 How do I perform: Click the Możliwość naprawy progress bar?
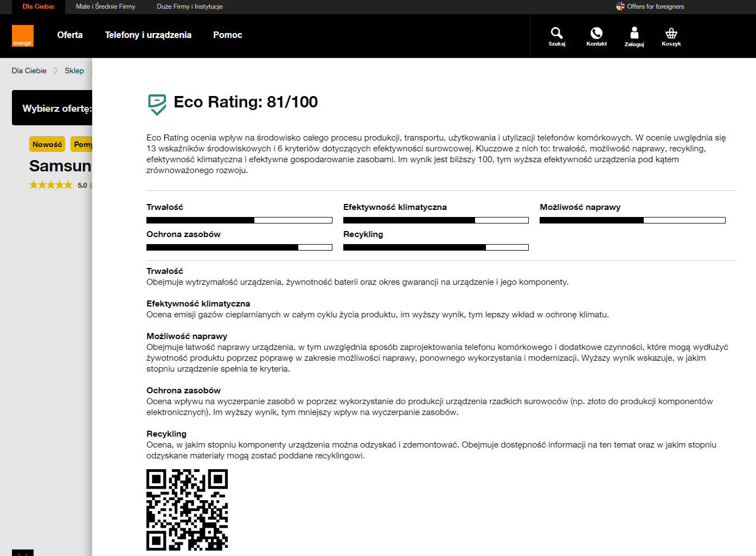(x=632, y=220)
